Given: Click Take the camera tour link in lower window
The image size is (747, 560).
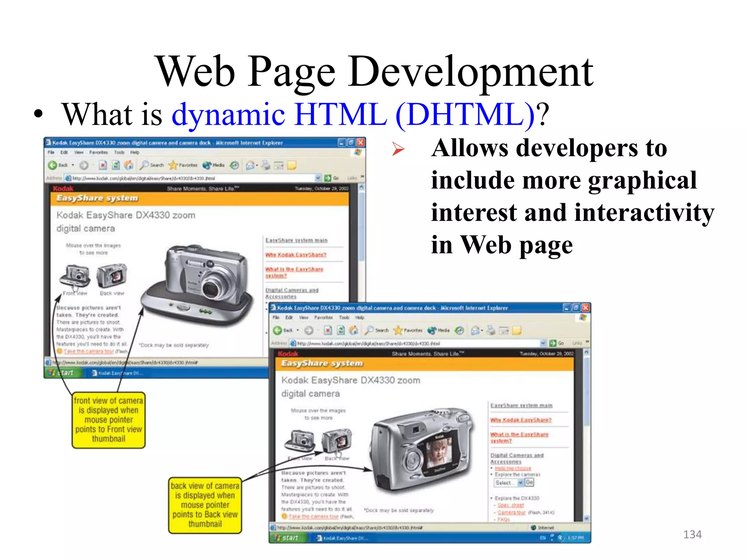Looking at the screenshot, I should click(x=314, y=517).
